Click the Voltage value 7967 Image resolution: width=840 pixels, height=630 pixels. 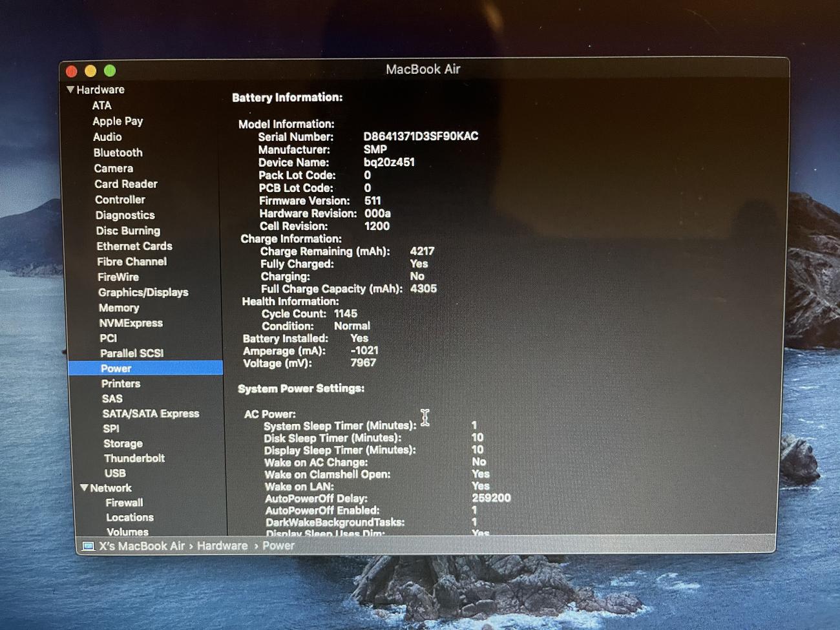point(363,362)
